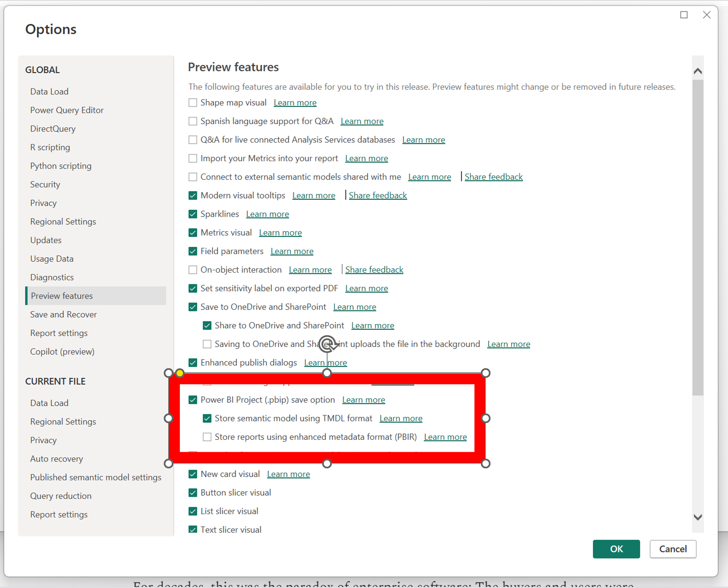Viewport: 728px width, 588px height.
Task: Maximize the Options dialog window
Action: [684, 15]
